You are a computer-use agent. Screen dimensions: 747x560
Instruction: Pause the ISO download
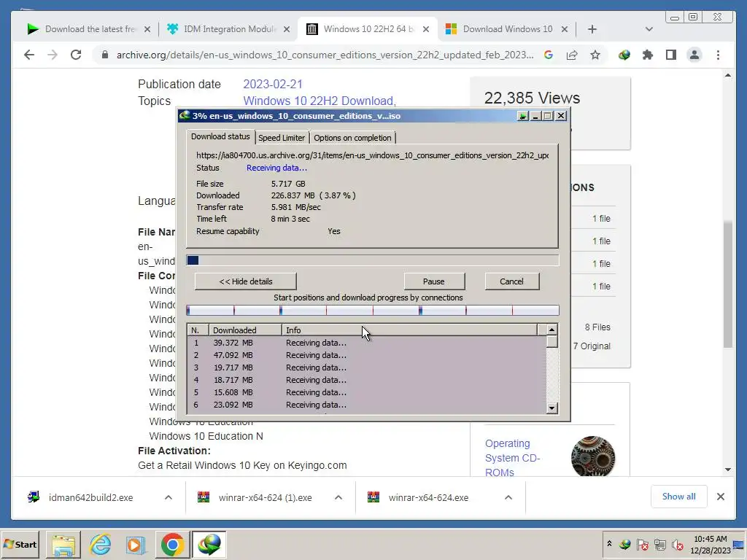434,281
